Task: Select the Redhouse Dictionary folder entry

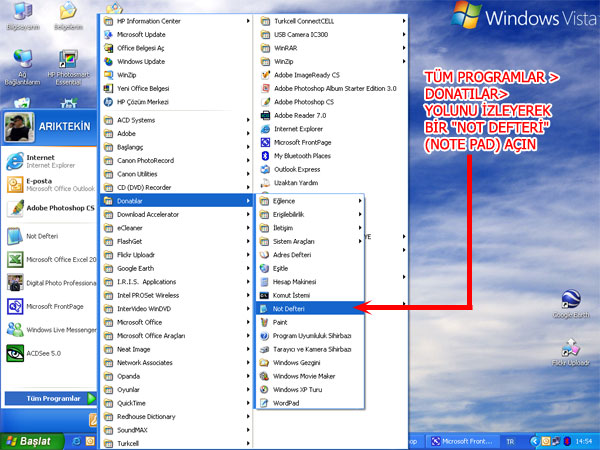Action: [176, 416]
